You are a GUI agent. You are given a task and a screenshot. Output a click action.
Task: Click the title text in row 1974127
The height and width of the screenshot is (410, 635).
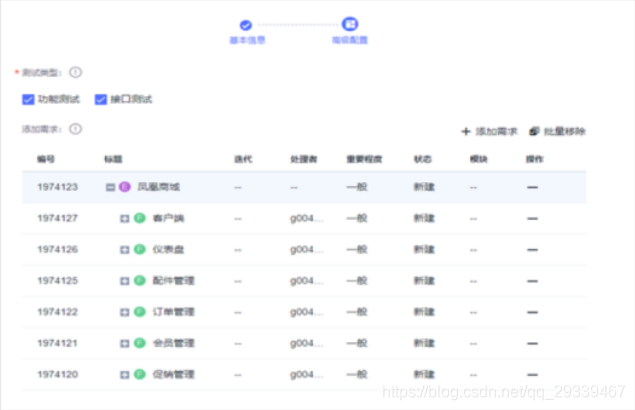[x=168, y=218]
